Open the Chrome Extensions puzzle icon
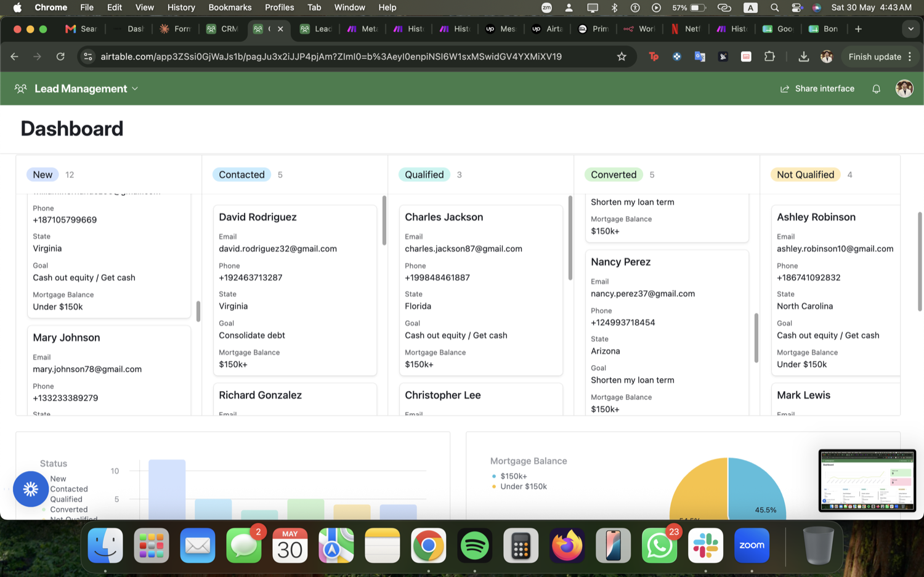This screenshot has height=577, width=924. pos(769,57)
